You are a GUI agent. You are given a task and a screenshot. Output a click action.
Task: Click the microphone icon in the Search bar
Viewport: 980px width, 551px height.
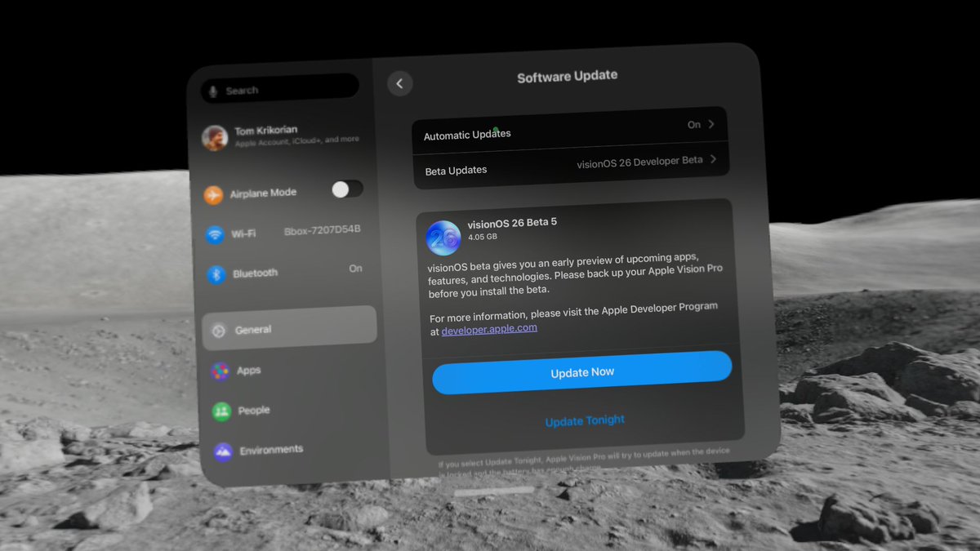click(x=214, y=90)
